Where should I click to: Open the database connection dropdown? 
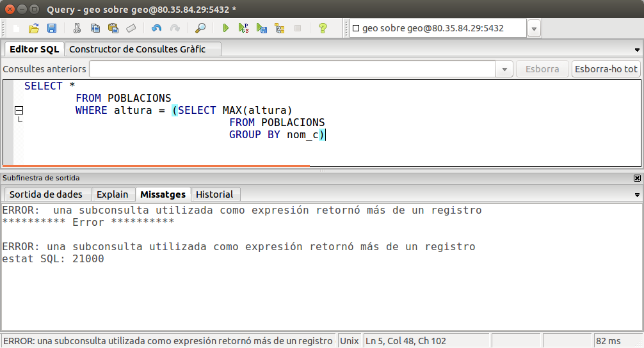534,29
